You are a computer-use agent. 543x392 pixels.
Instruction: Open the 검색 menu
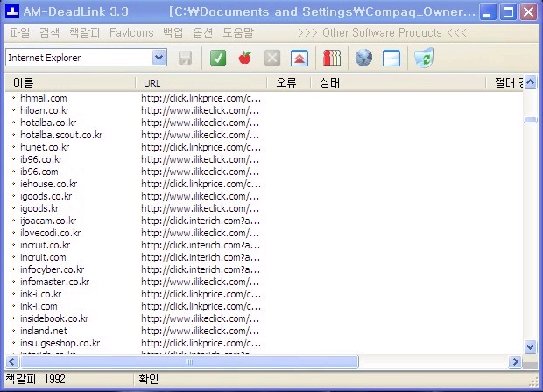49,33
